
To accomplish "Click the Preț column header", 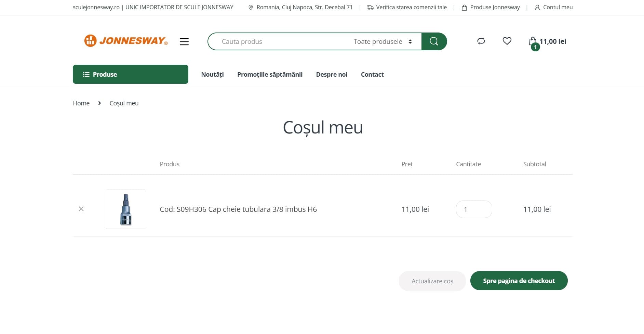I will click(407, 164).
